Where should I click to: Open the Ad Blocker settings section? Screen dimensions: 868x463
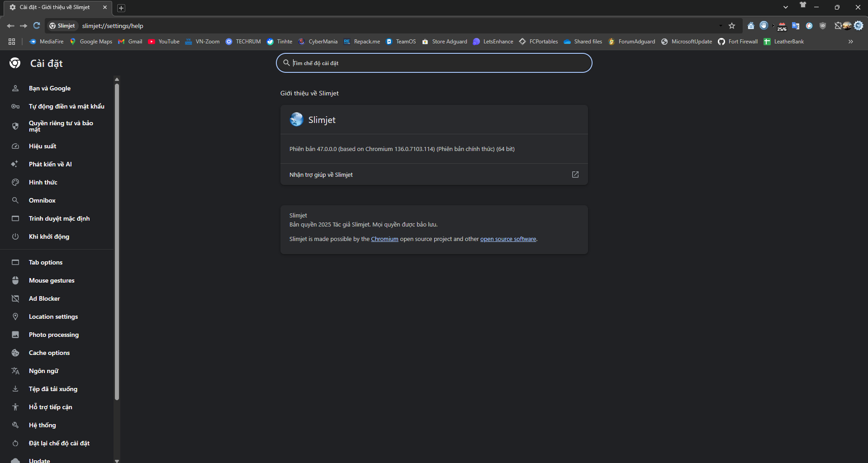44,298
